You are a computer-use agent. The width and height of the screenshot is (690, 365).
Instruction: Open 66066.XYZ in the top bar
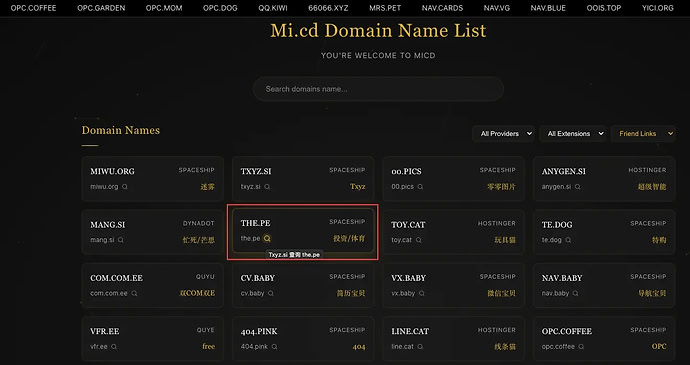[328, 8]
